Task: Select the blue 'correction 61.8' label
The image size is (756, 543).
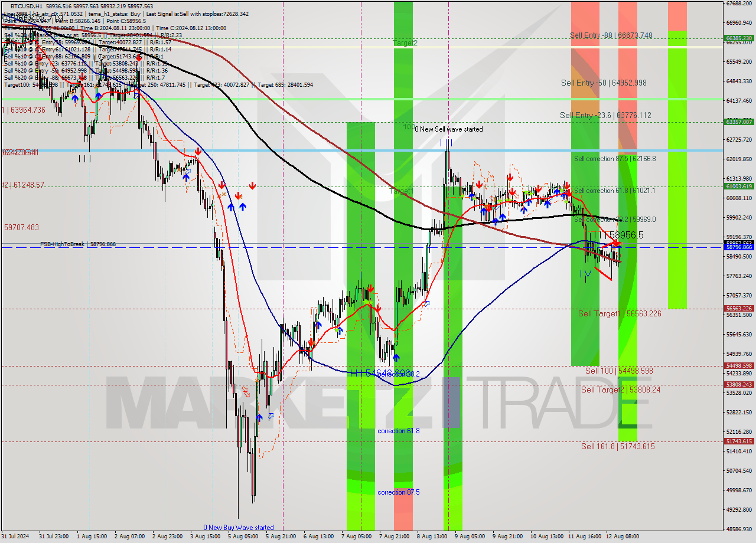Action: point(399,431)
